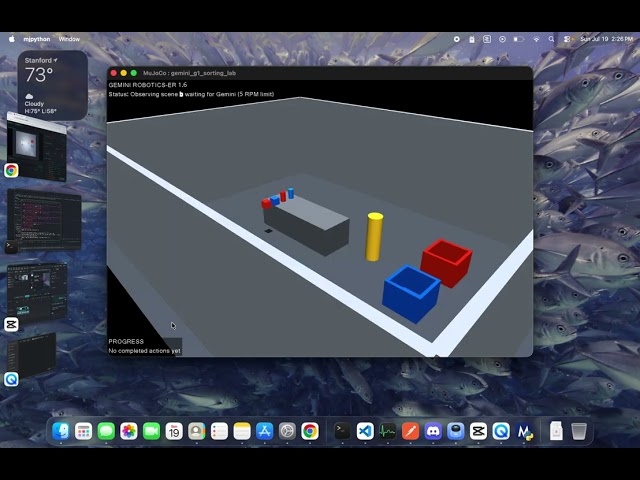This screenshot has width=640, height=480.
Task: Close the MuJoCo viewer window
Action: [x=114, y=73]
